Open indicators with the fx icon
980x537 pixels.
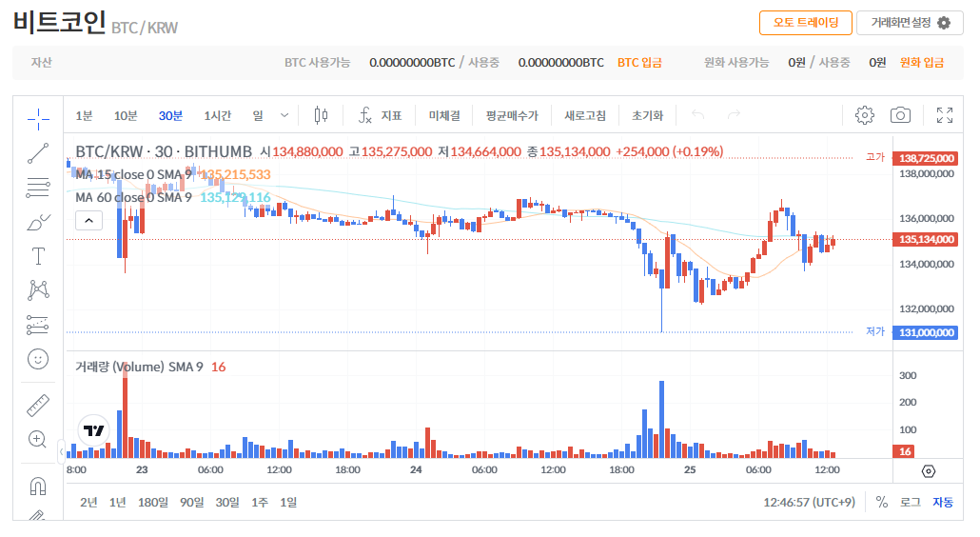point(365,115)
